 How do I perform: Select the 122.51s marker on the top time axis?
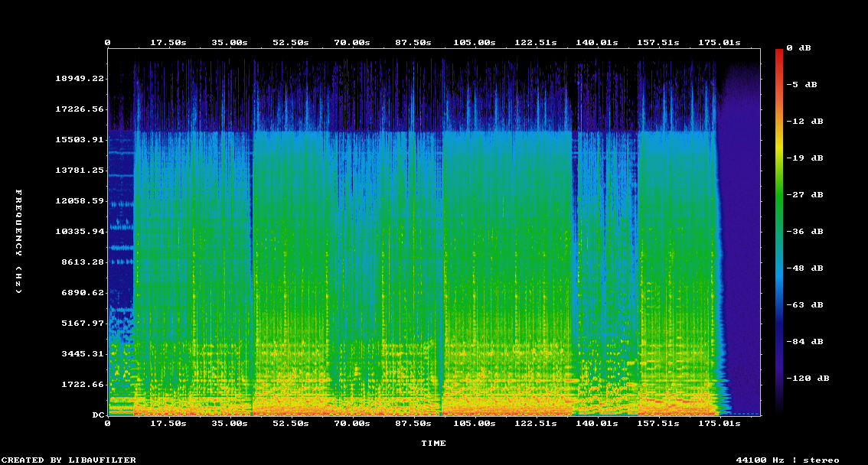[535, 42]
